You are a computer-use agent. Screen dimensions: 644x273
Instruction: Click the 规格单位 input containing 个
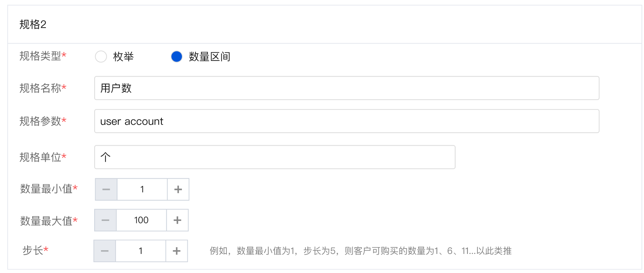pyautogui.click(x=274, y=157)
